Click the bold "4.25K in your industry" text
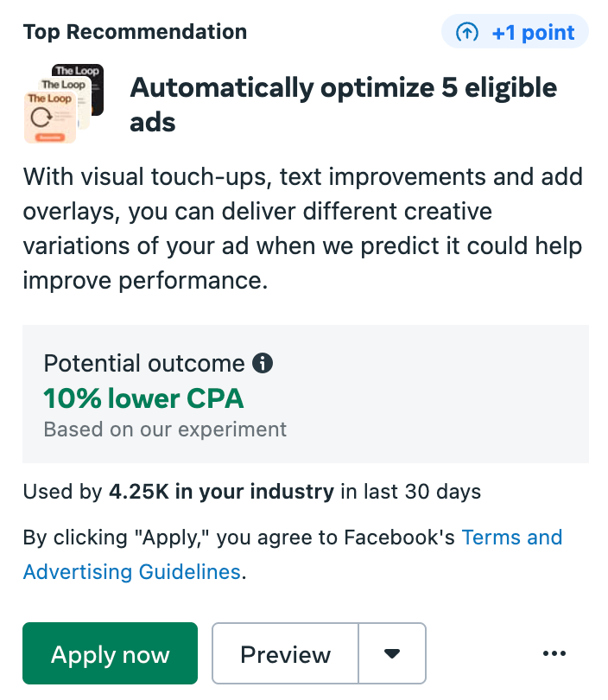Image resolution: width=608 pixels, height=700 pixels. [221, 492]
